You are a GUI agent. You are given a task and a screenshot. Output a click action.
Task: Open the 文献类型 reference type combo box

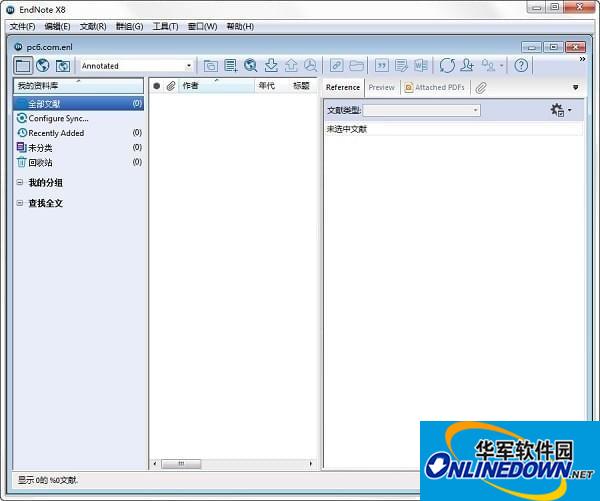pos(421,111)
